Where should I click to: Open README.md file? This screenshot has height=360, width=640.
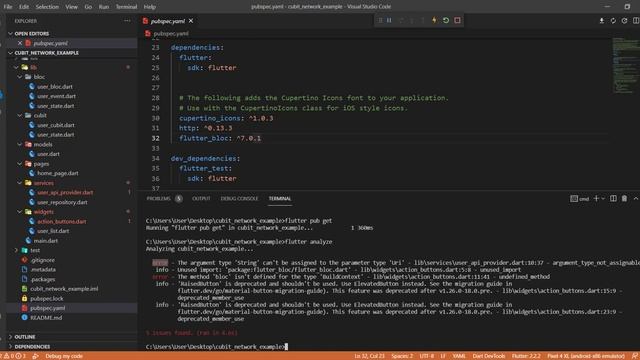point(46,318)
